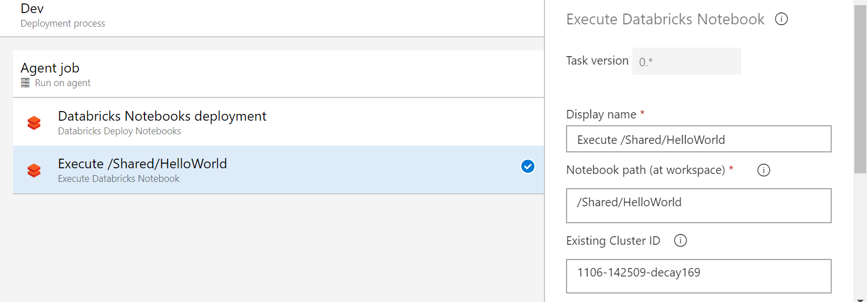Open the Notebook path info tooltip icon
This screenshot has width=868, height=302.
[764, 170]
